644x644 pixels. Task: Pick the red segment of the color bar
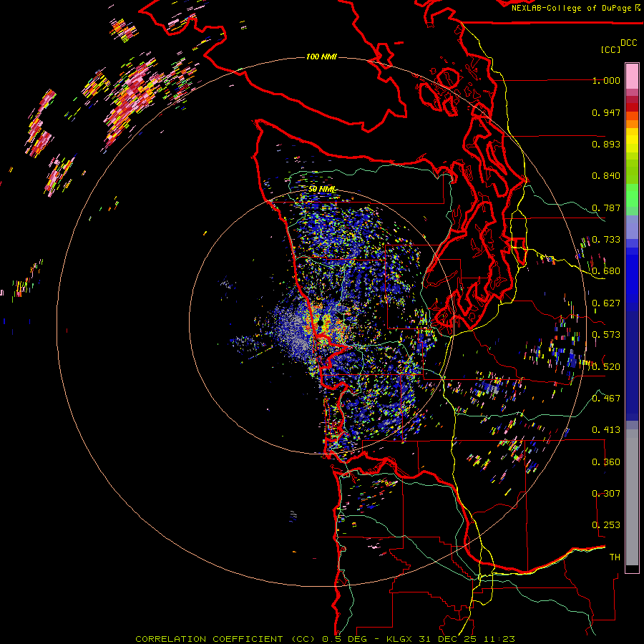coord(632,107)
